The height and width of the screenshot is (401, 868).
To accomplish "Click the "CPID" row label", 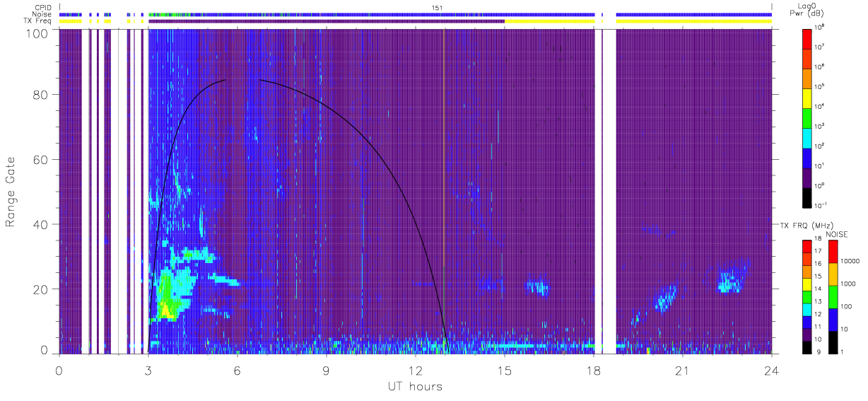I will click(x=44, y=8).
